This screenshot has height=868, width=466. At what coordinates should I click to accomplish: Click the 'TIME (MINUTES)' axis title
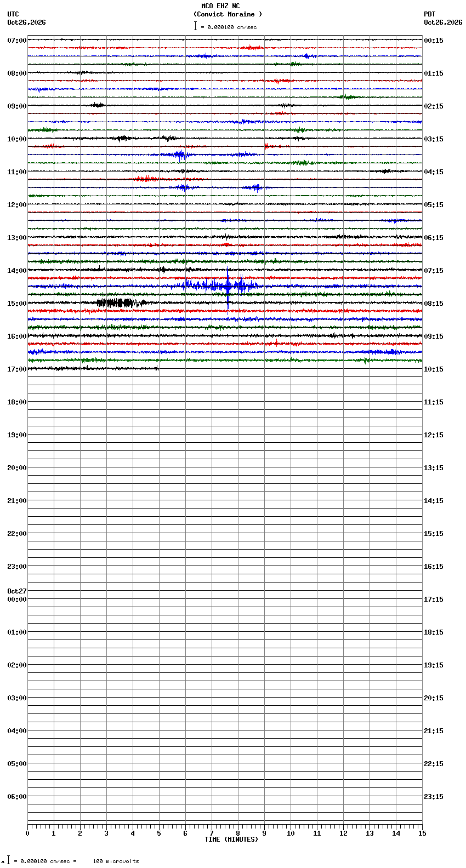(231, 840)
